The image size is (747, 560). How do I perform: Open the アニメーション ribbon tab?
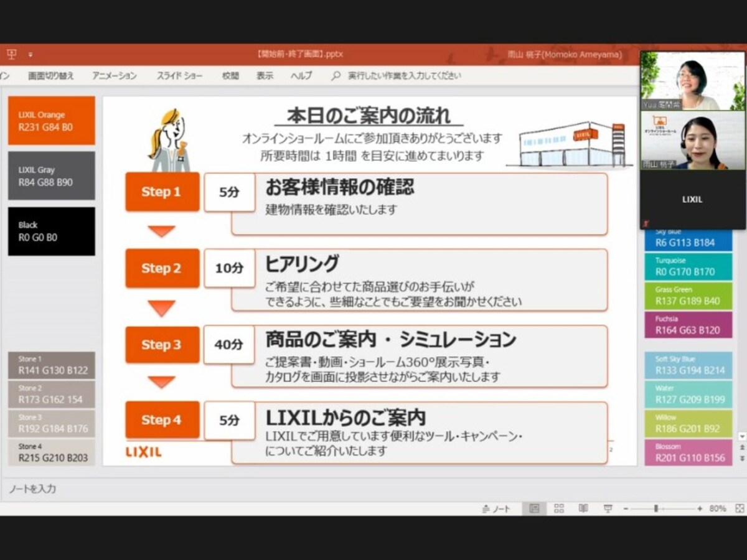click(x=115, y=76)
